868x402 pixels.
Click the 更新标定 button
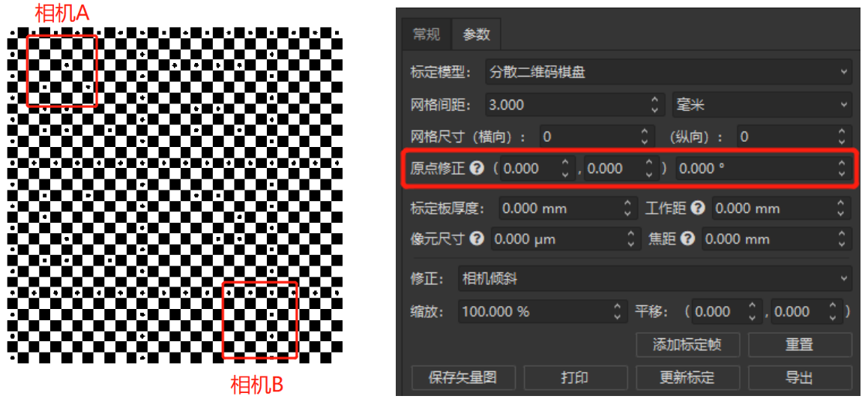tap(687, 377)
